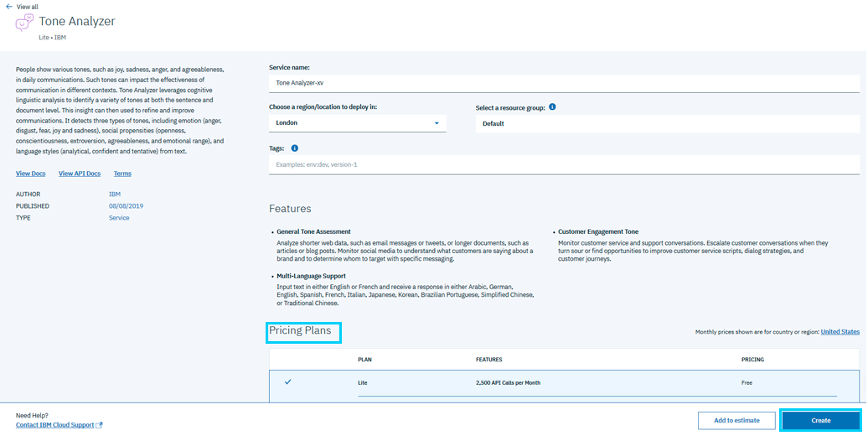Open the Terms link

122,174
